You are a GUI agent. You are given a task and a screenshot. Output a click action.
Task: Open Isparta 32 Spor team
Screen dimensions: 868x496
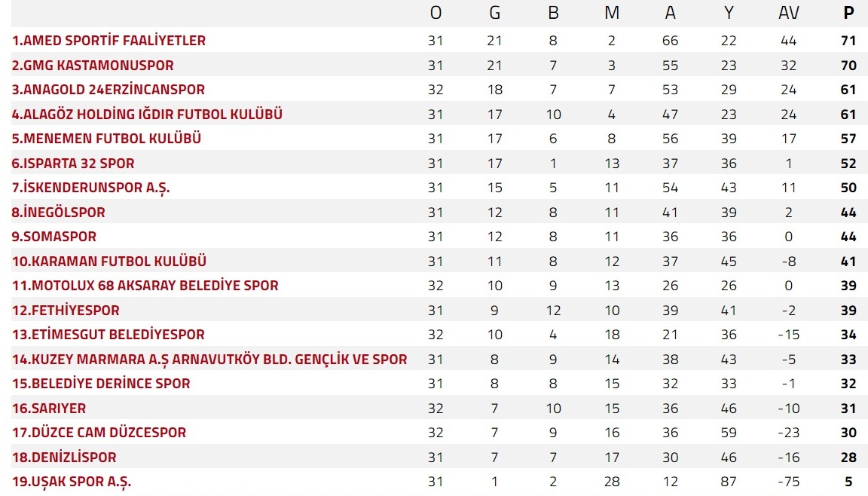[73, 164]
